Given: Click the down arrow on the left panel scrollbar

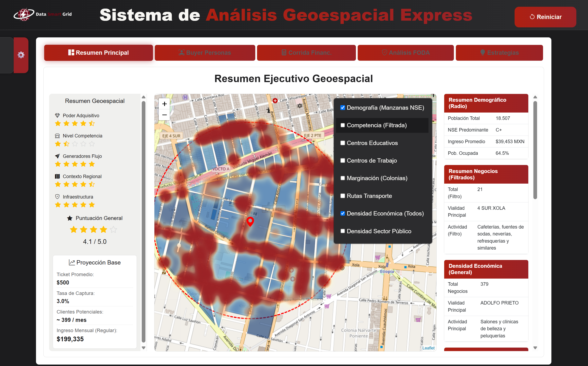Looking at the screenshot, I should click(144, 348).
